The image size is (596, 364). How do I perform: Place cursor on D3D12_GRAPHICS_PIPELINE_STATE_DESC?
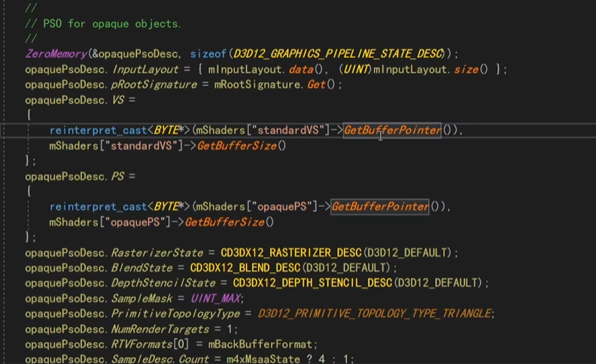click(339, 54)
